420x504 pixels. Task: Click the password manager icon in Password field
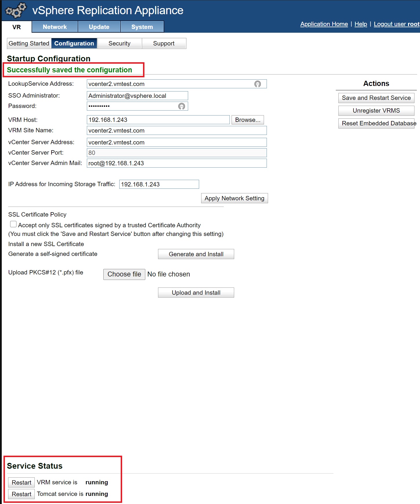click(x=181, y=106)
